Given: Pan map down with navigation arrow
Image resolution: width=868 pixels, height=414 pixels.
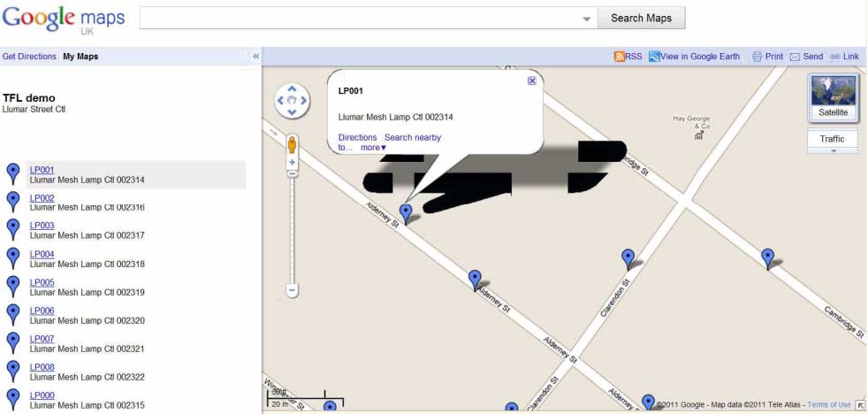Looking at the screenshot, I should [293, 112].
